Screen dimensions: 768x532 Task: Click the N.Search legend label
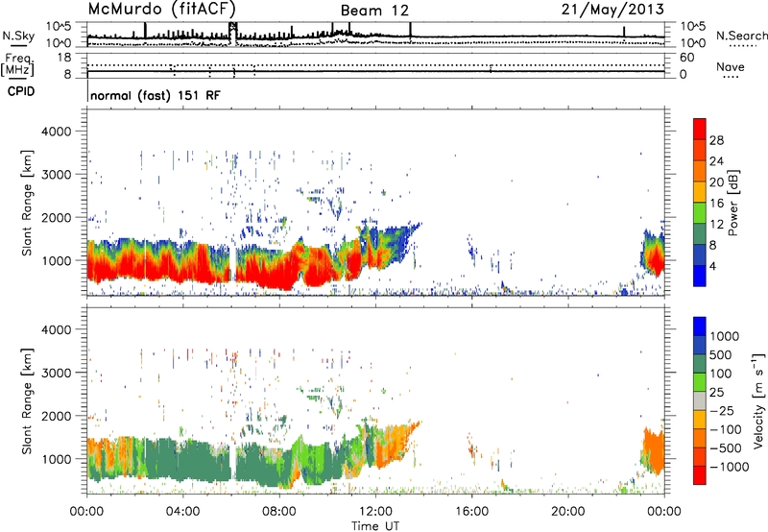coord(741,36)
